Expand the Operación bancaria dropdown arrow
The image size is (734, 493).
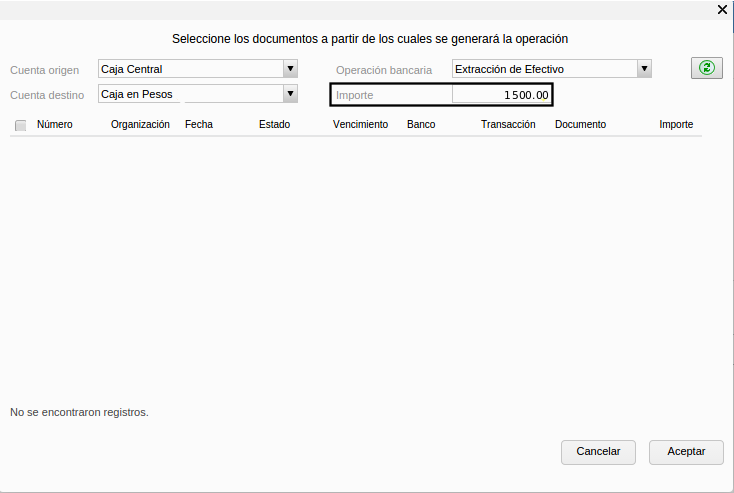pyautogui.click(x=644, y=69)
